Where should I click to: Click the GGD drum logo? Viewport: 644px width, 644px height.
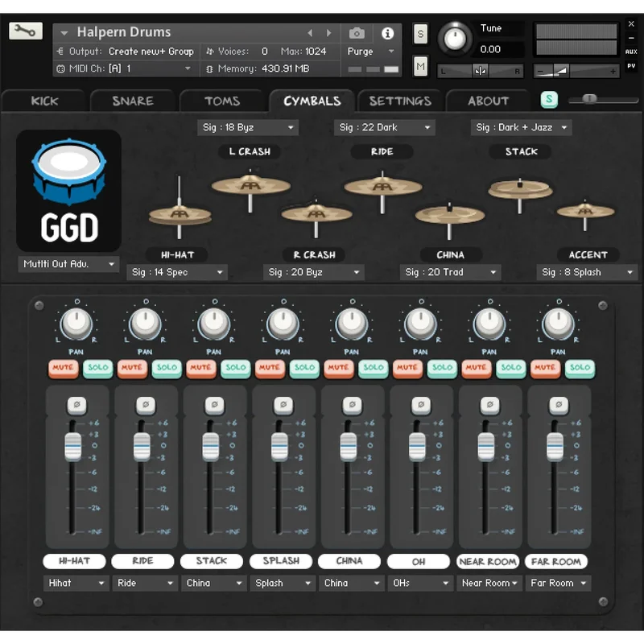coord(68,191)
